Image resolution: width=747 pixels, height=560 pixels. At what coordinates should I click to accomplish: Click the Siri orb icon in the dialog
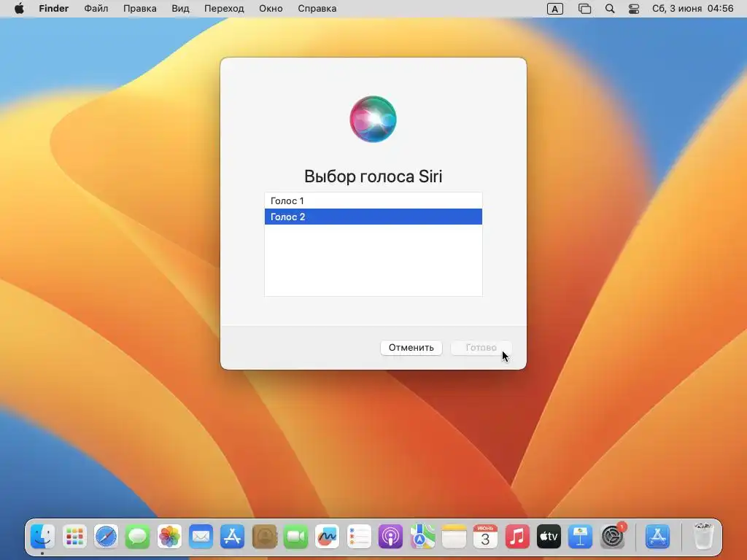373,119
